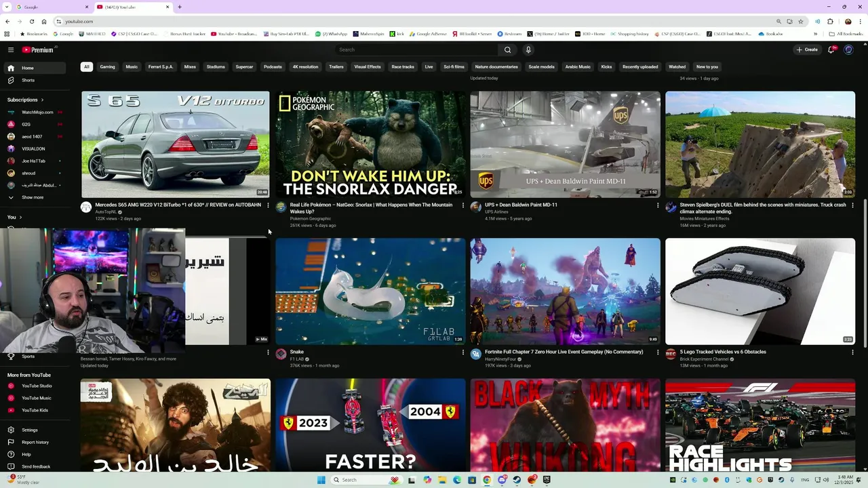The image size is (868, 488).
Task: Open HarryNinetyFour channel avatar
Action: tap(476, 354)
